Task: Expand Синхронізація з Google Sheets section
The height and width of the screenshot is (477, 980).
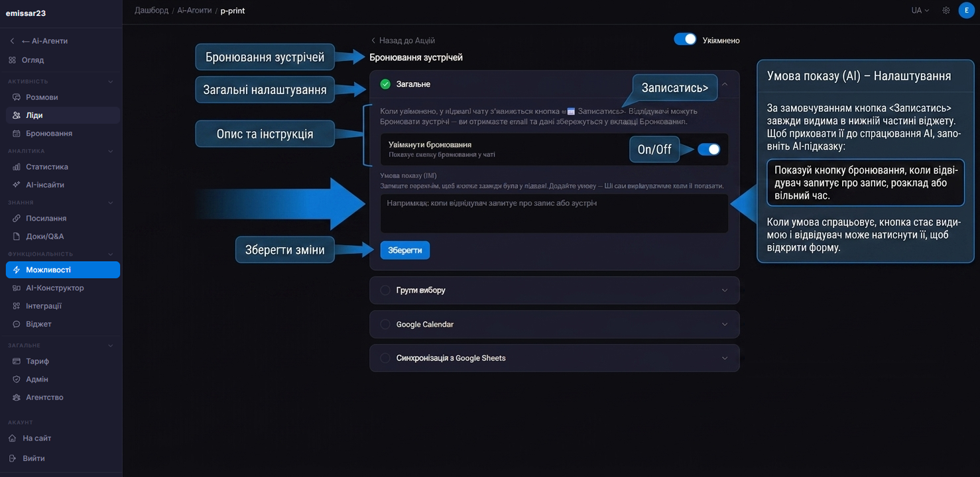Action: click(x=554, y=358)
